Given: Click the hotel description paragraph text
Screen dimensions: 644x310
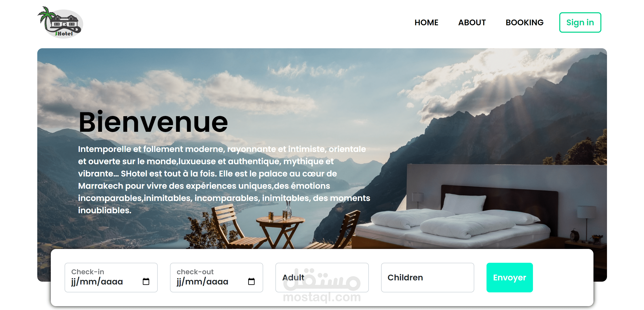Looking at the screenshot, I should click(x=224, y=180).
